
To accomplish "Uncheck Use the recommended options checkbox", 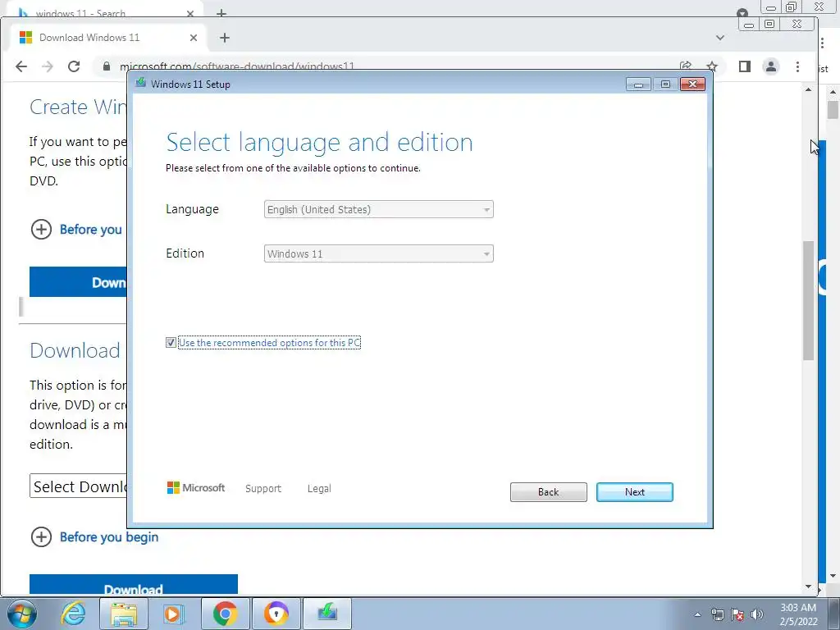I will click(x=171, y=342).
